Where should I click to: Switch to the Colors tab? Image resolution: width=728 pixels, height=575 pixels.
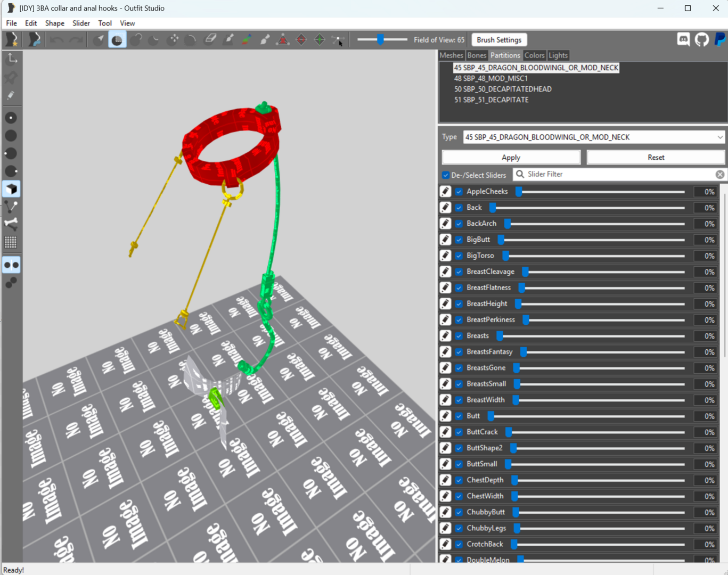pos(534,55)
